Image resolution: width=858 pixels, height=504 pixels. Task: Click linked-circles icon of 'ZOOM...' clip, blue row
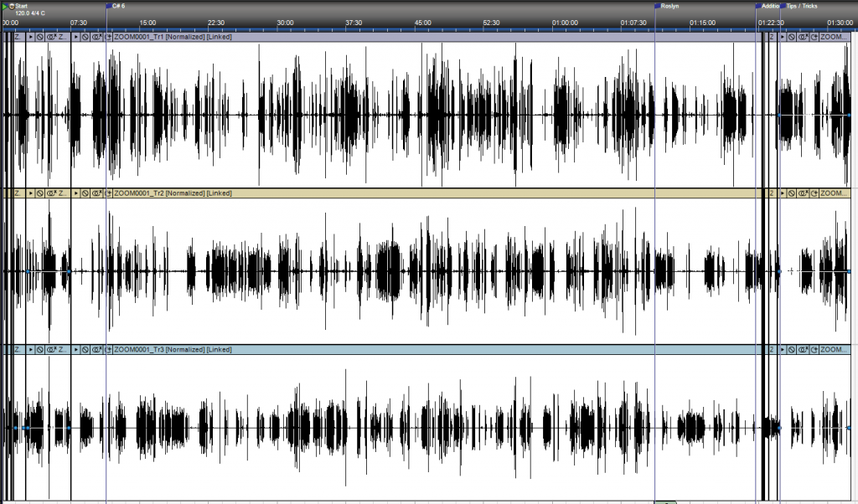(x=804, y=349)
